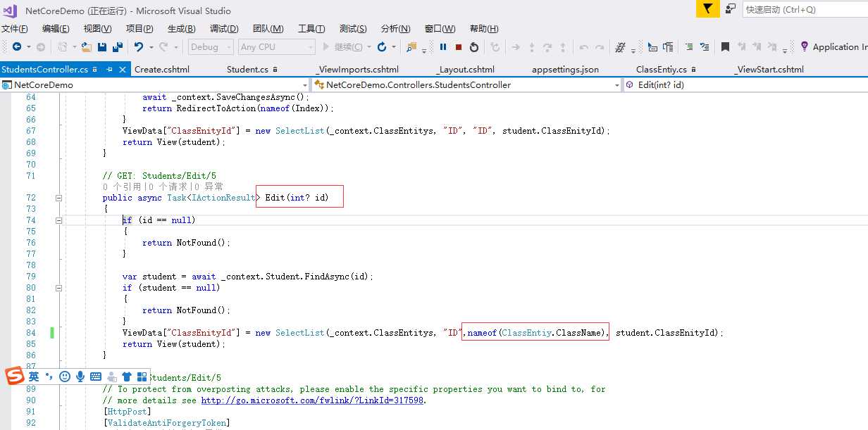Click the yellow notification filter flag
Screen dimensions: 868x430
click(707, 9)
